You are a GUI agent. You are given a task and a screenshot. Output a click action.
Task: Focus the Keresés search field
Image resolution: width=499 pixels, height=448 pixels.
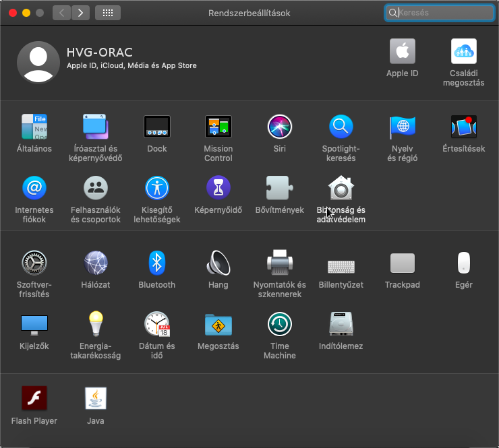pyautogui.click(x=439, y=13)
